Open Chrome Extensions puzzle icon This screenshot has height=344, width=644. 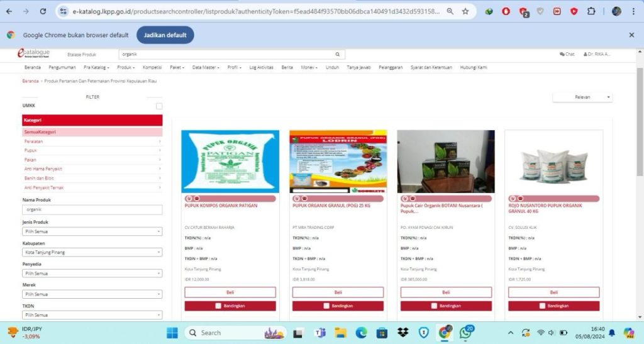click(591, 11)
